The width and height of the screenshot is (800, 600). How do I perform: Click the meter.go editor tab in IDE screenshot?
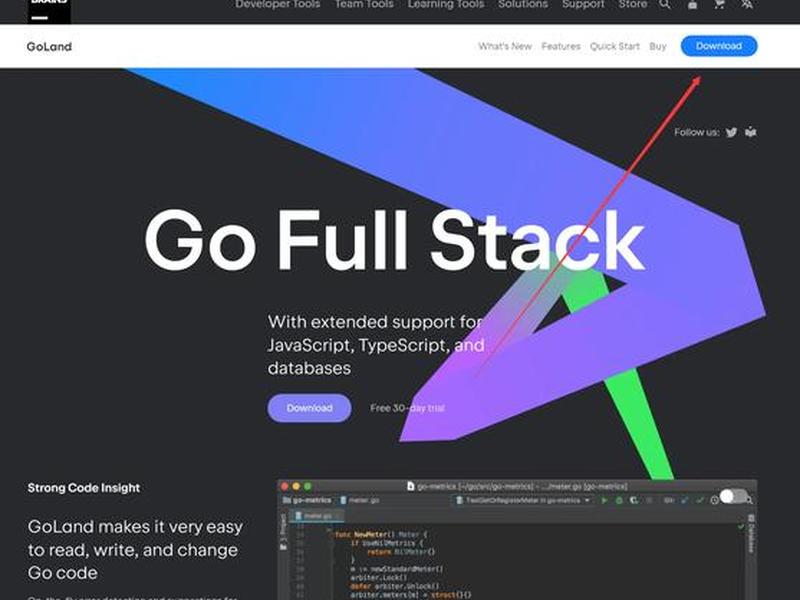coord(317,516)
